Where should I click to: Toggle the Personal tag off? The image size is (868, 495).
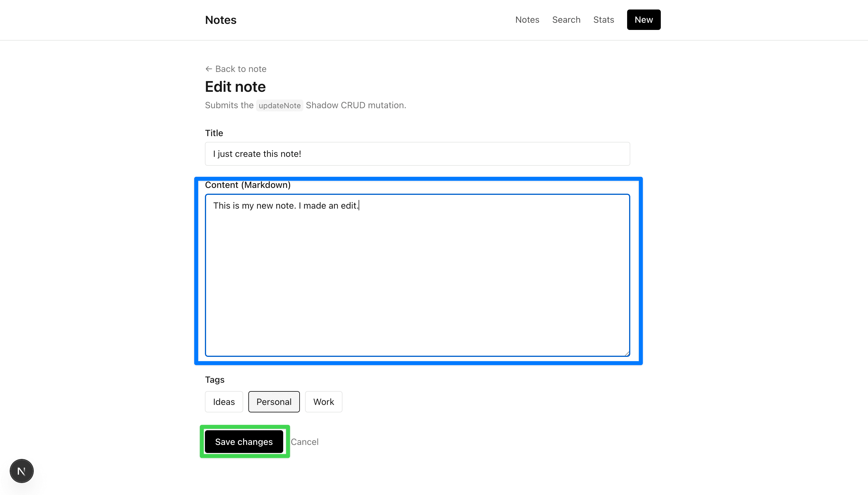click(274, 402)
